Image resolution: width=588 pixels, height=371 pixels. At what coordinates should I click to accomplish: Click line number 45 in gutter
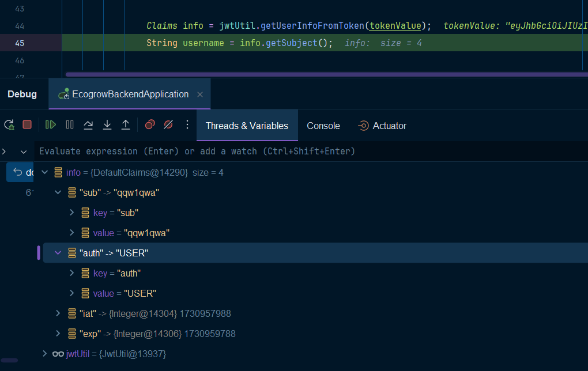click(20, 43)
